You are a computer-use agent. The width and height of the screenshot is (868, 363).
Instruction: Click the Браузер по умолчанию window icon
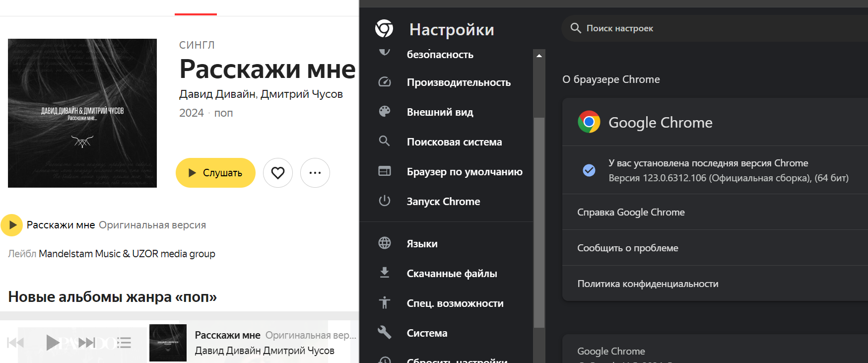(385, 171)
